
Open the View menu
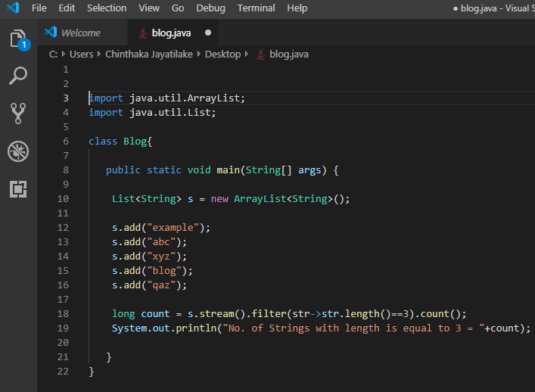(x=149, y=8)
